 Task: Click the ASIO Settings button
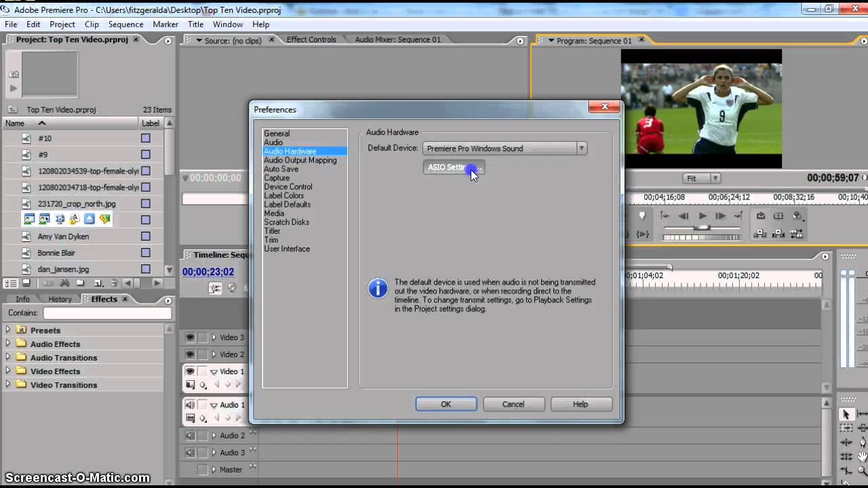click(x=454, y=167)
